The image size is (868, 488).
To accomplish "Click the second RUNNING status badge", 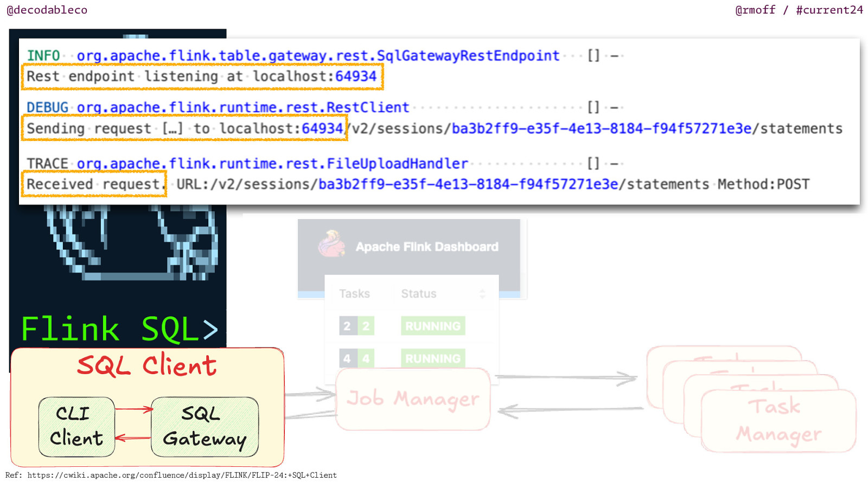I will [433, 358].
